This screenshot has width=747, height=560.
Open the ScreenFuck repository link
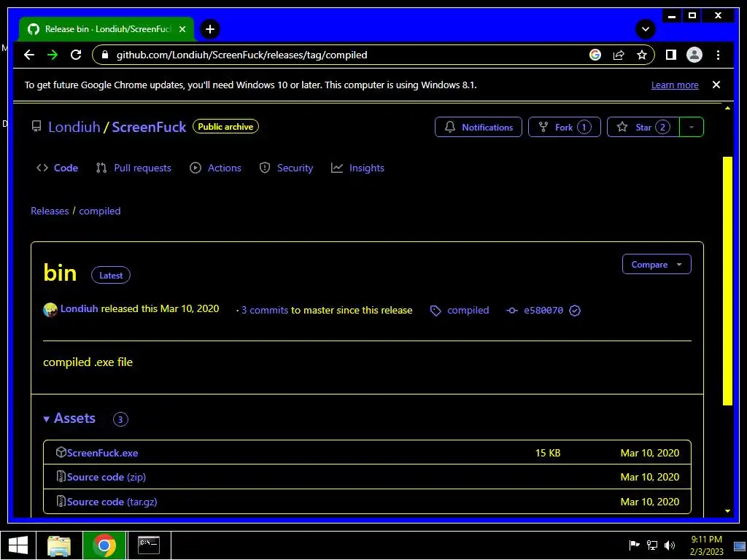149,127
